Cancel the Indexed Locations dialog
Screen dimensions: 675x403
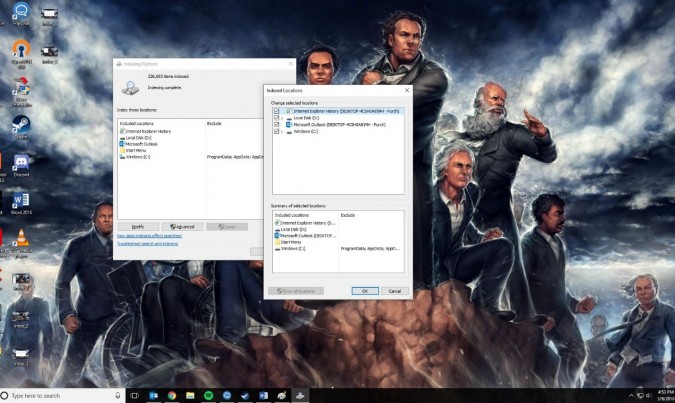click(394, 290)
